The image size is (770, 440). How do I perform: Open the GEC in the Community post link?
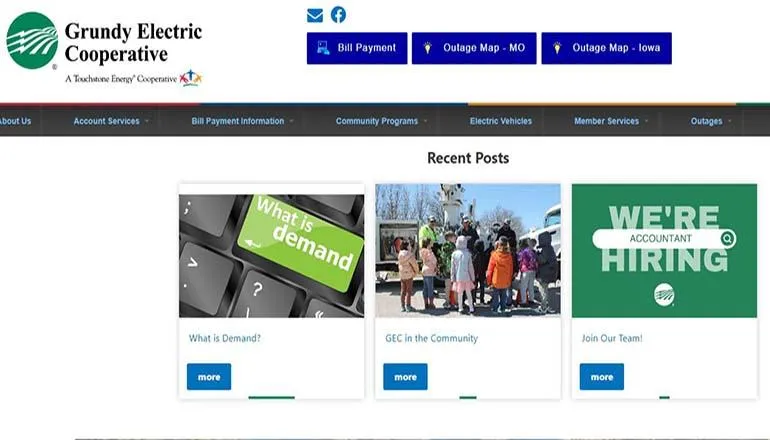(431, 338)
